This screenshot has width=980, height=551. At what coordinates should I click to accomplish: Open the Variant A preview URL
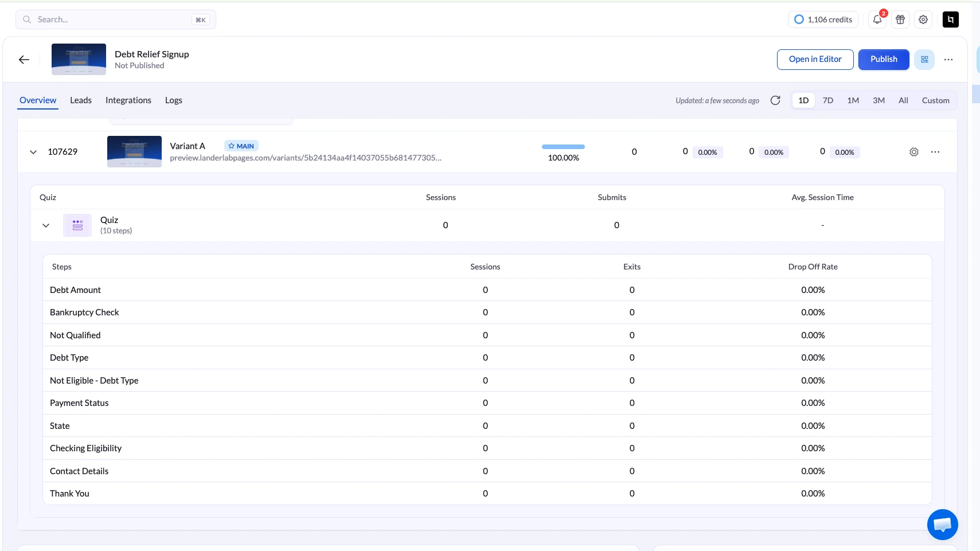click(x=306, y=158)
